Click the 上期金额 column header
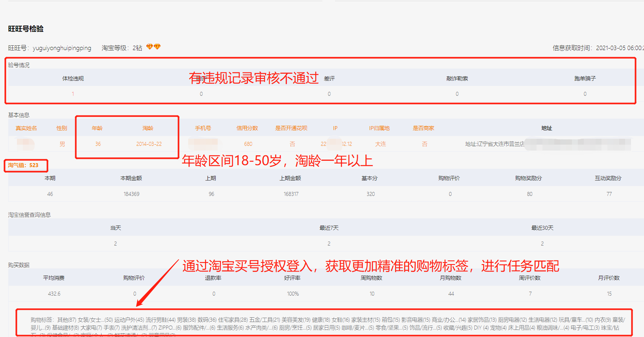The width and height of the screenshot is (644, 337). (291, 178)
